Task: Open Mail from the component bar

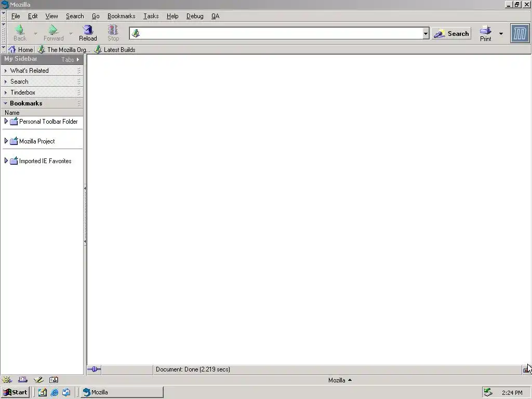Action: click(23, 380)
